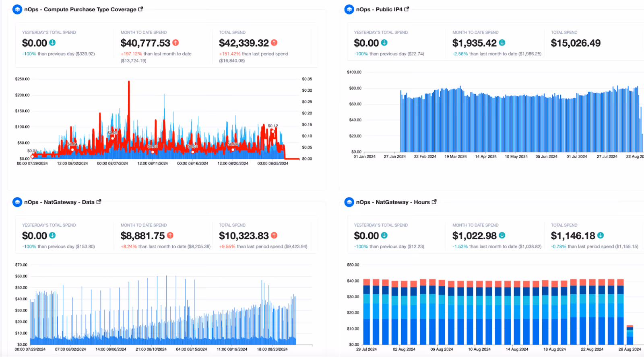Click teal down-arrow next to $1,146.18
The height and width of the screenshot is (357, 644).
tap(600, 236)
